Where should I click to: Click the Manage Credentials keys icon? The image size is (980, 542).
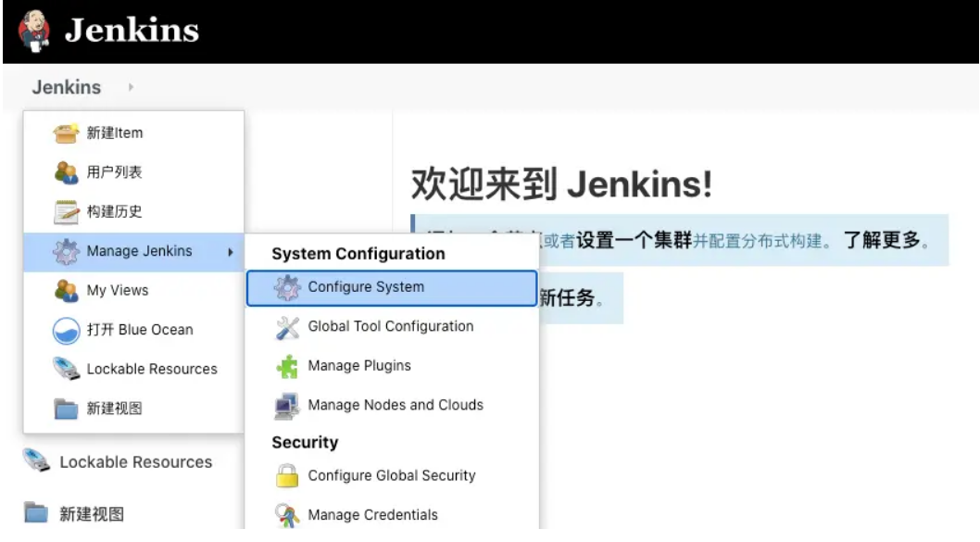287,515
